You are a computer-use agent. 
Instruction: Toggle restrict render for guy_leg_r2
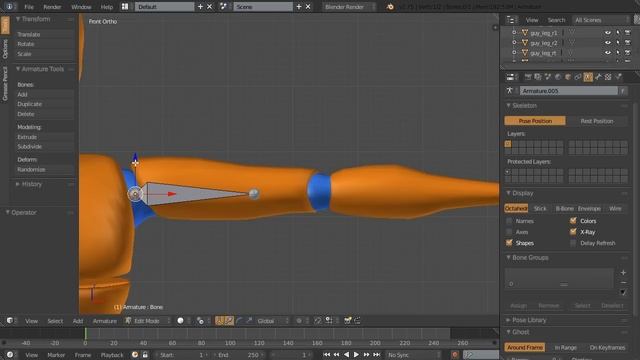click(628, 42)
